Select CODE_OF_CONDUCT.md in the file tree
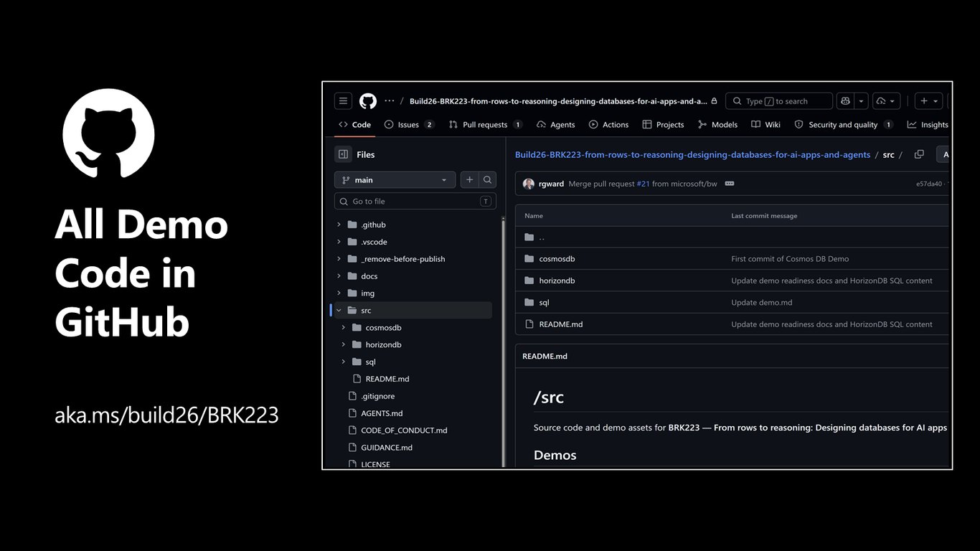 404,430
